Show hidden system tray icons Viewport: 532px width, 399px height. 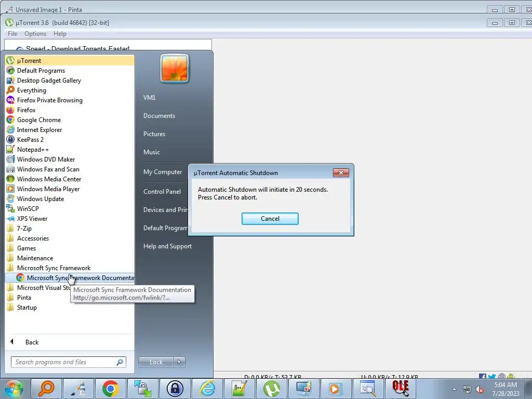point(454,389)
